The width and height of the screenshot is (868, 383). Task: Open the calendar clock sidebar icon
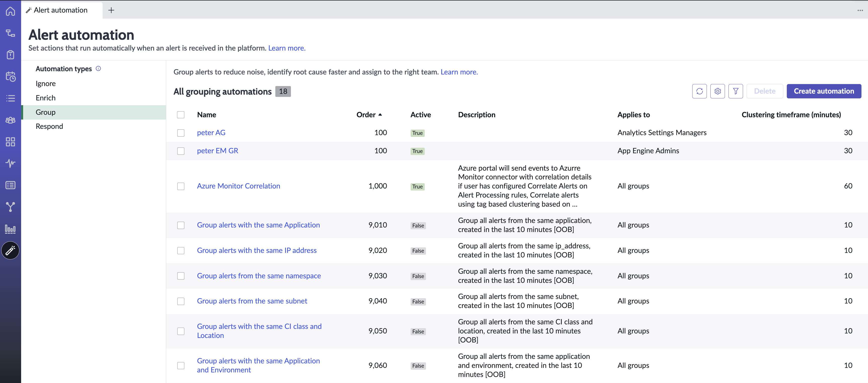point(11,76)
